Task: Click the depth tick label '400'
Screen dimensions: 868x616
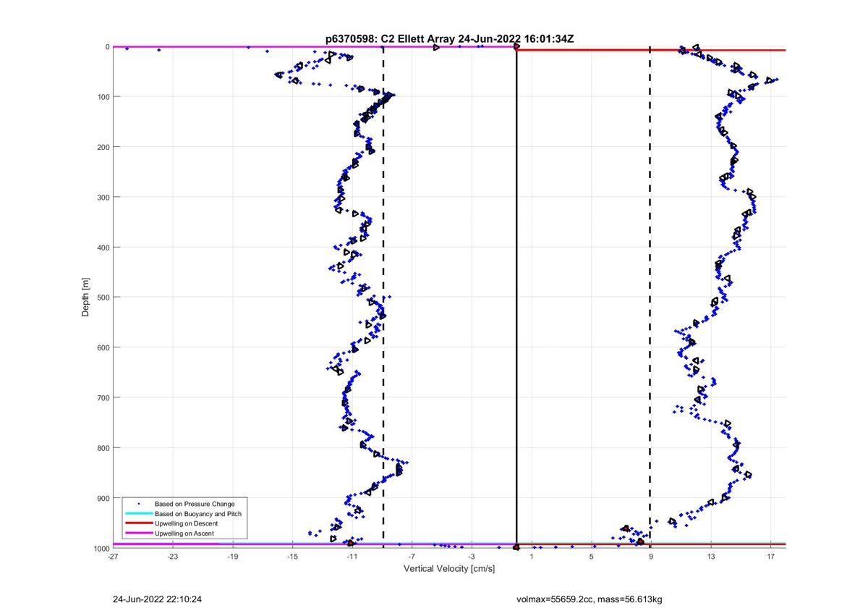Action: 103,248
